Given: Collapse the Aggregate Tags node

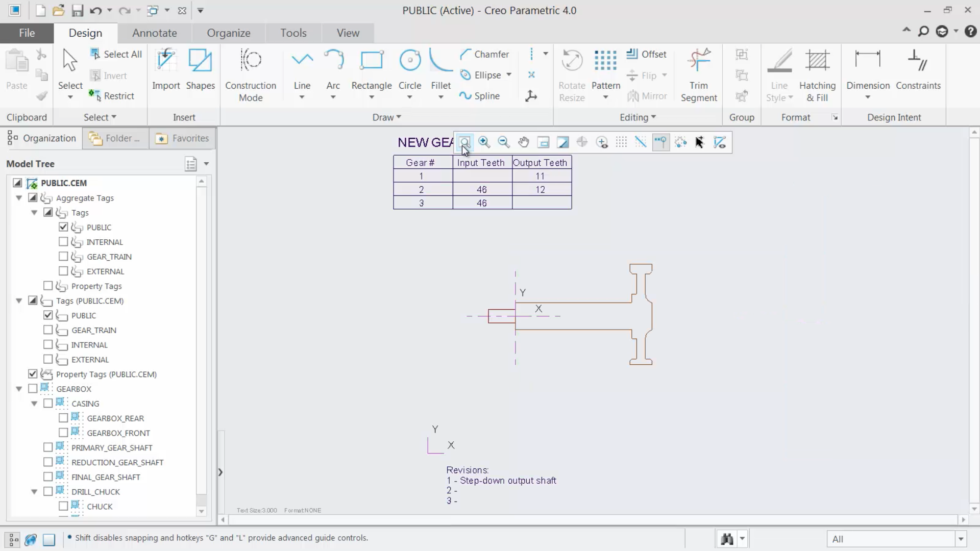Looking at the screenshot, I should [19, 198].
